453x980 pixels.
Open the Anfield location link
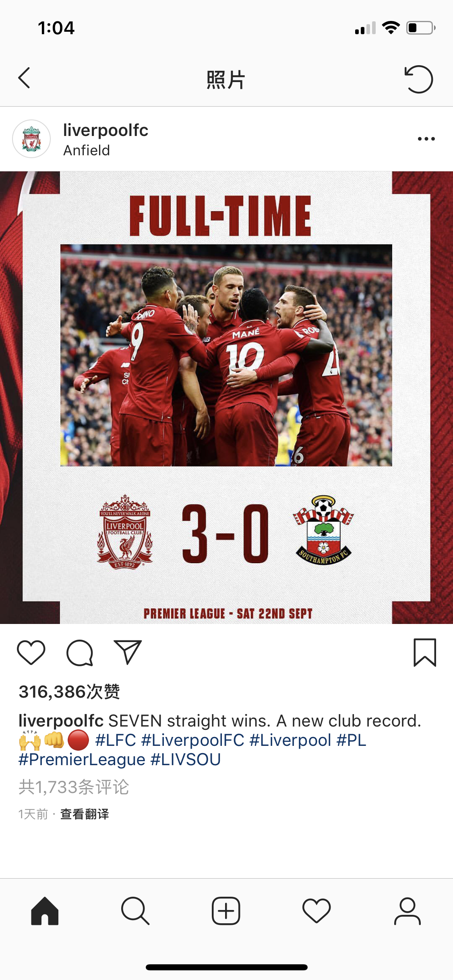[x=87, y=150]
